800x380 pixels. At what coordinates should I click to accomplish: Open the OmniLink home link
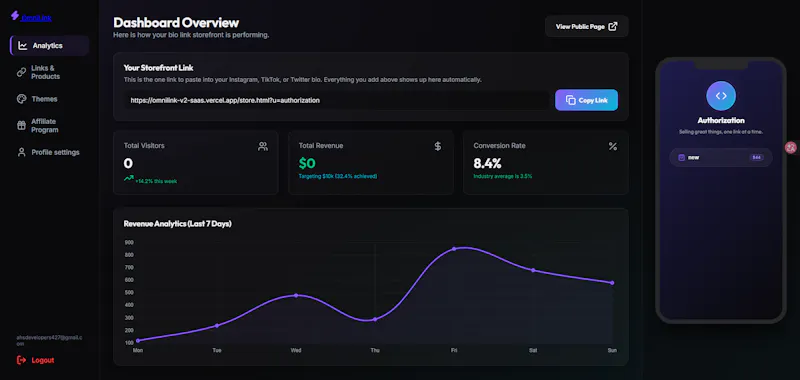click(x=36, y=18)
